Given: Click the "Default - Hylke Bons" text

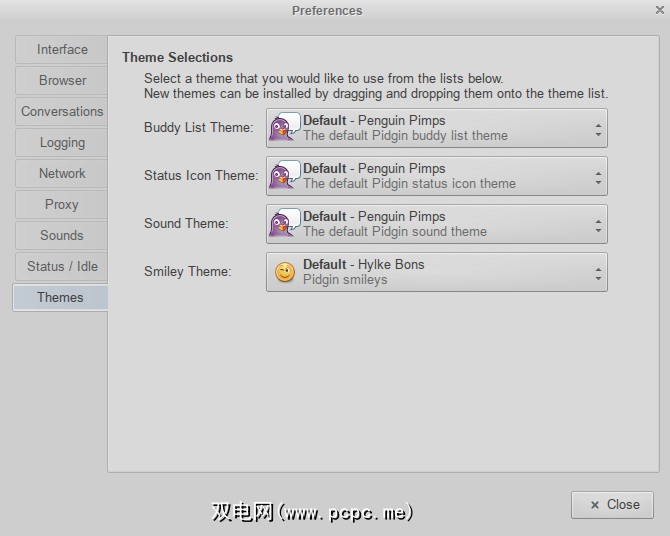Looking at the screenshot, I should [364, 265].
